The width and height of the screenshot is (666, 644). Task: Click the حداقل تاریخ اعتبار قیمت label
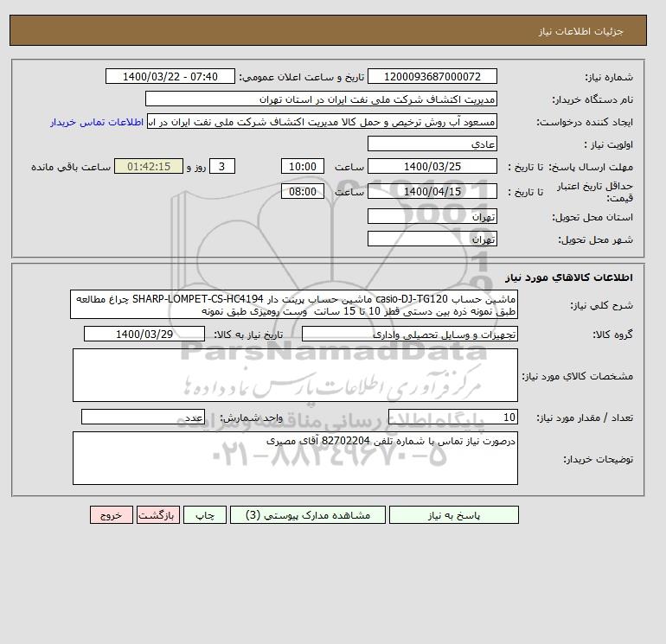pyautogui.click(x=595, y=192)
